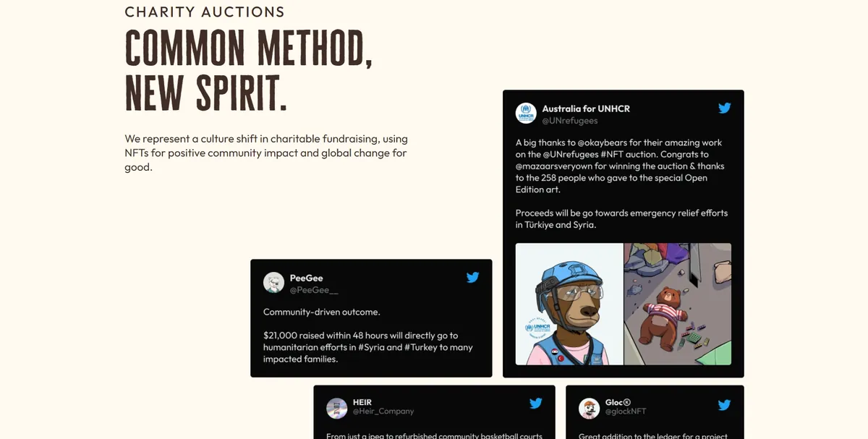Click the Twitter bird icon on HEIR tweet

(535, 404)
